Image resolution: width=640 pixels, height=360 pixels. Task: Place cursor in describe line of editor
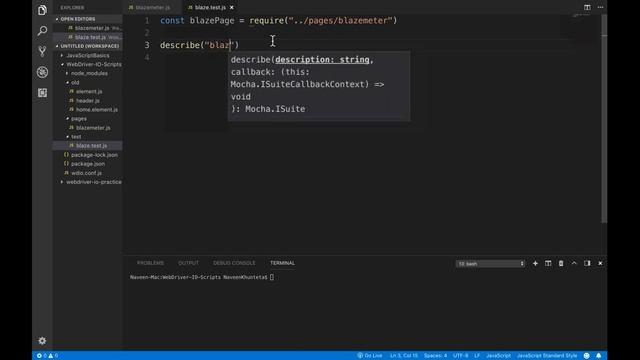200,45
